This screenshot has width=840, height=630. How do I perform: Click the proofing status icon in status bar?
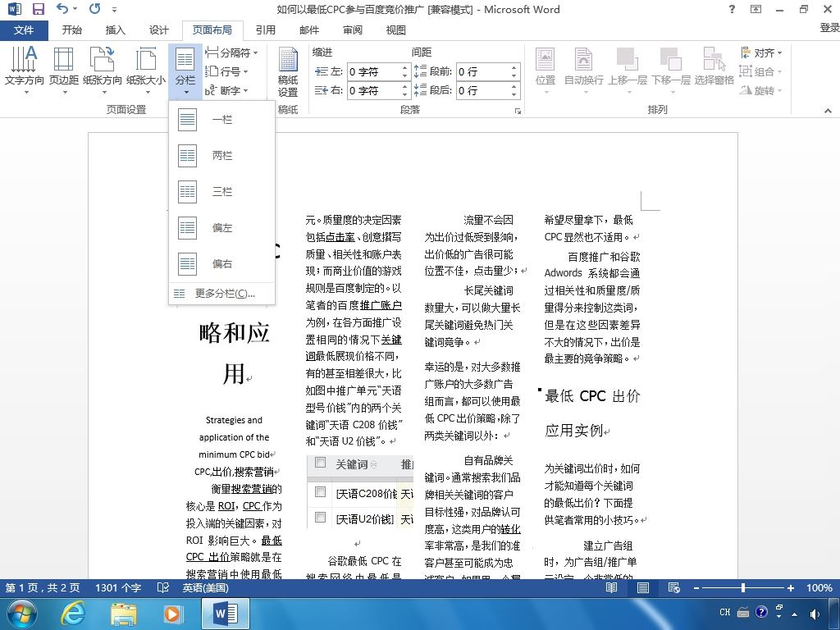click(163, 587)
